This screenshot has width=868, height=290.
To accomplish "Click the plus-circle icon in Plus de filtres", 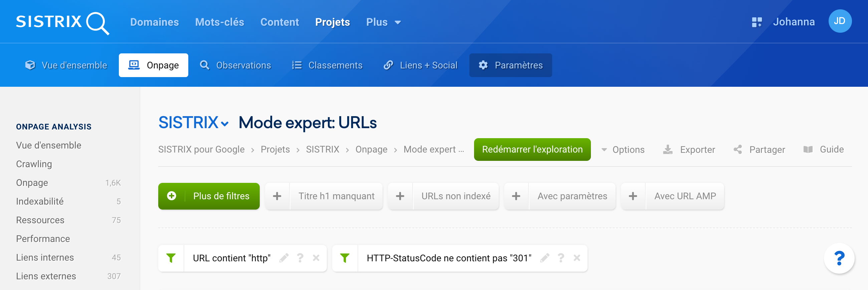I will [172, 196].
